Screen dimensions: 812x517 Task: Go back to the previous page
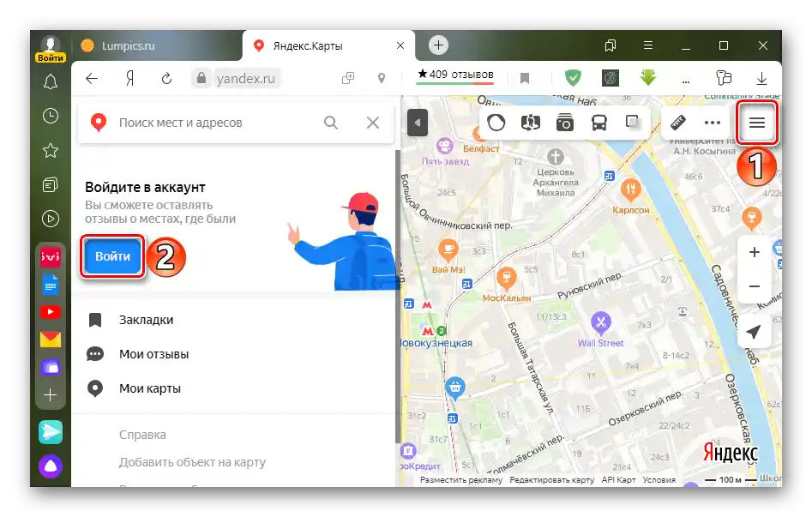coord(92,78)
